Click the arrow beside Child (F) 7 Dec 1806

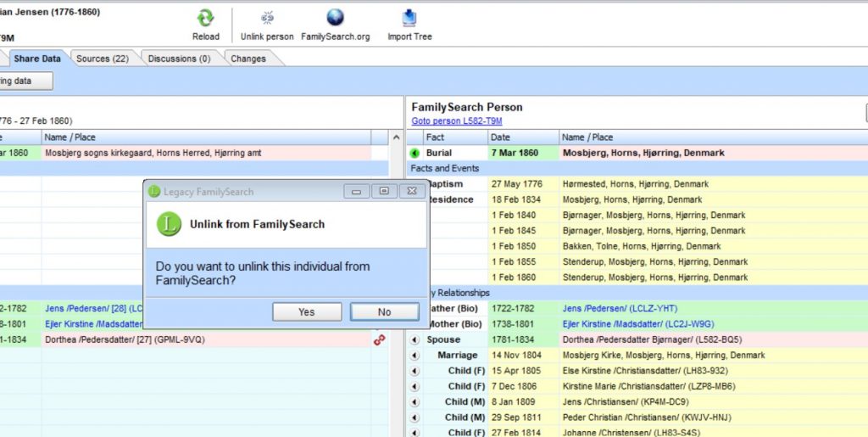pyautogui.click(x=415, y=387)
